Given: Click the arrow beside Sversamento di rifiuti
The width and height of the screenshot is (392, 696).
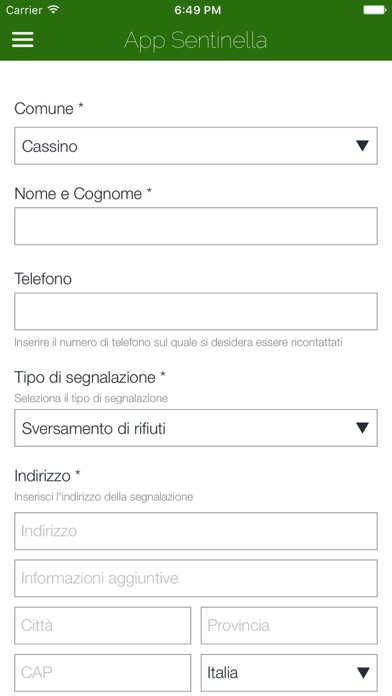Looking at the screenshot, I should click(x=363, y=428).
